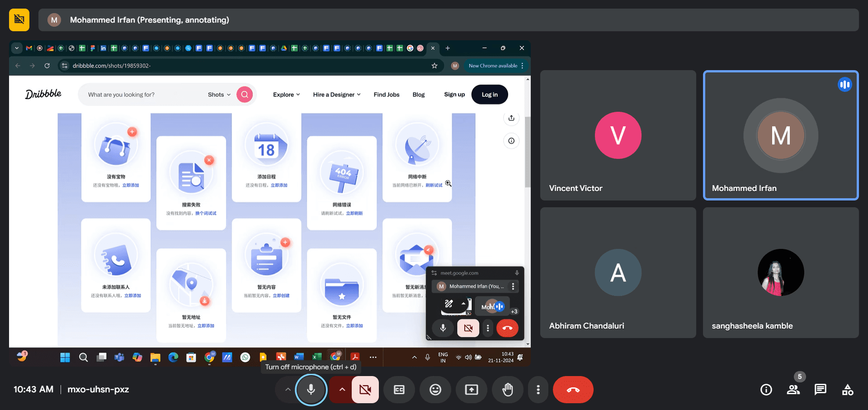This screenshot has height=410, width=868.
Task: Go back in shared Chrome
Action: coord(18,66)
